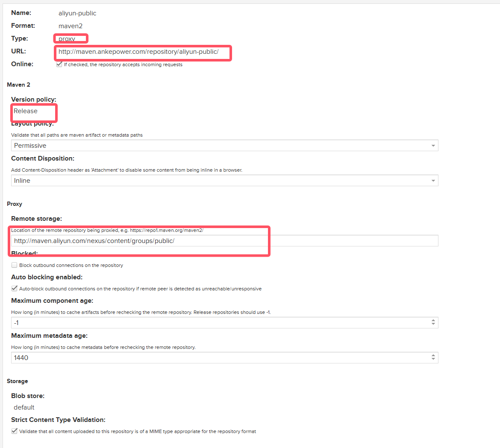Focus the Maximum component age input
The width and height of the screenshot is (500, 448).
point(214,323)
